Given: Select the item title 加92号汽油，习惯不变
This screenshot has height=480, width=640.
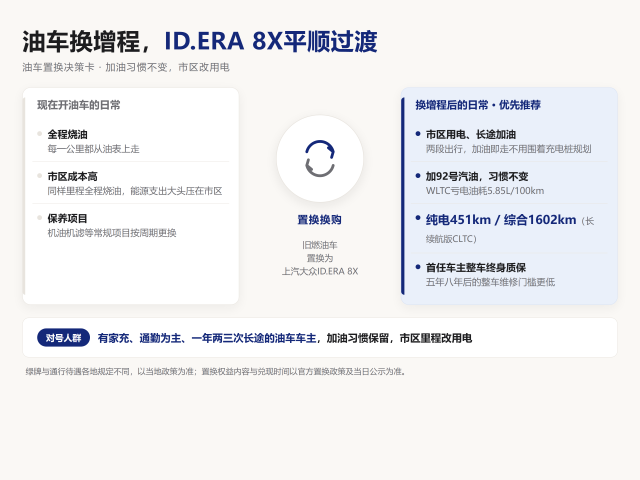Looking at the screenshot, I should (477, 176).
